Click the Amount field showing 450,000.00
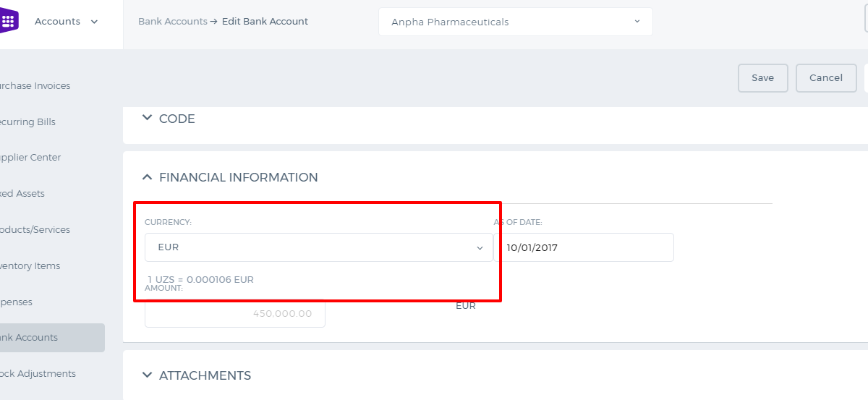868x400 pixels. [x=235, y=314]
